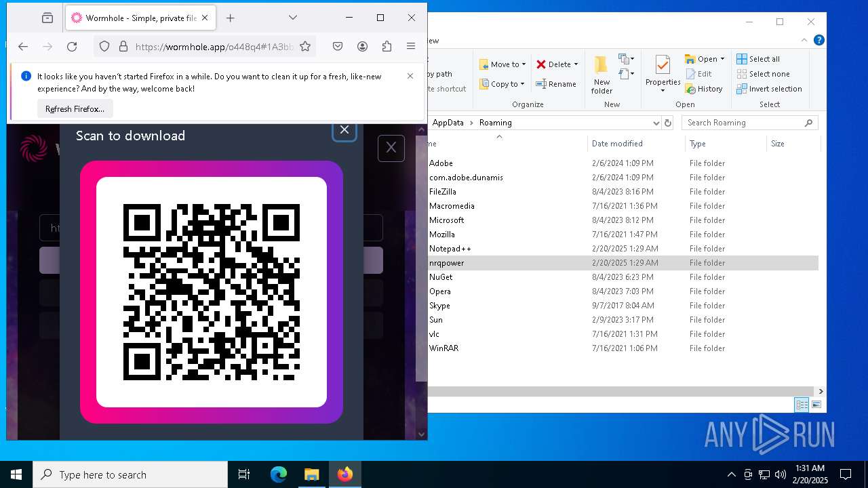Open Firefox tracking protection shield
Image resolution: width=868 pixels, height=488 pixels.
click(104, 46)
